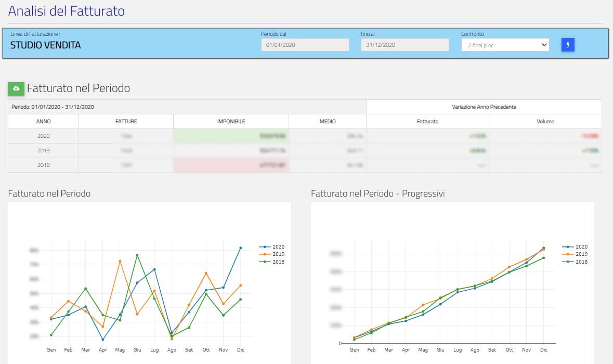The height and width of the screenshot is (364, 613).
Task: Open the Confronto comparison dropdown
Action: tap(505, 45)
